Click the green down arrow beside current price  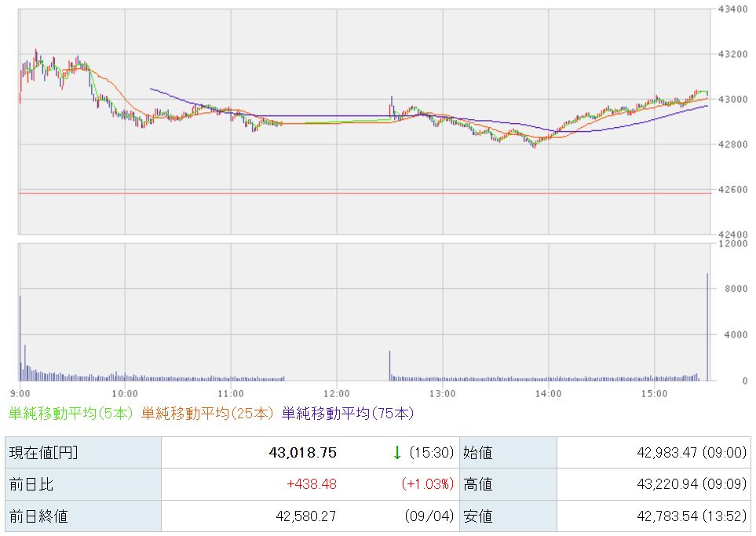396,453
